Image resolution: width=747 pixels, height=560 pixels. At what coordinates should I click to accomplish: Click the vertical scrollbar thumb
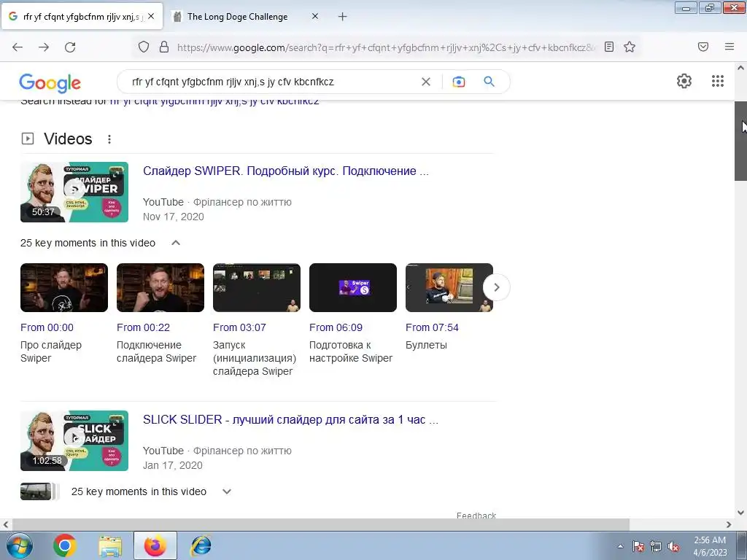pyautogui.click(x=740, y=141)
